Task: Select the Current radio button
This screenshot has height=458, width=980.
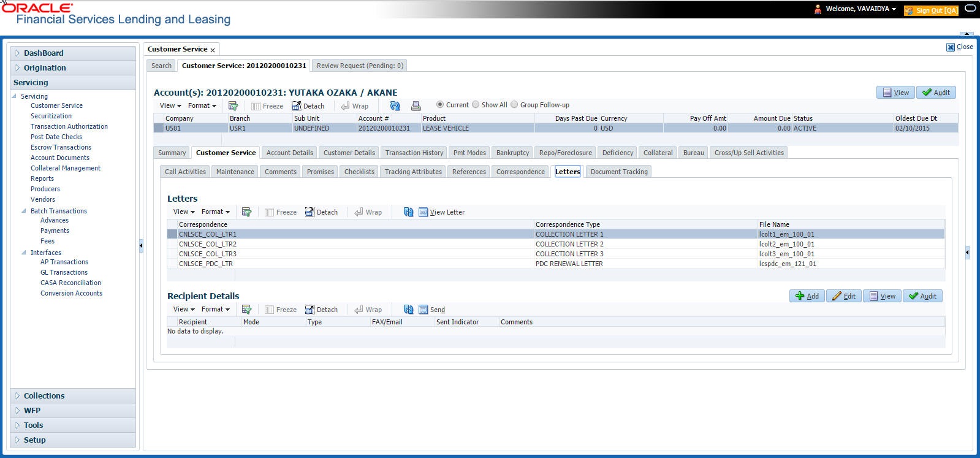Action: tap(440, 104)
